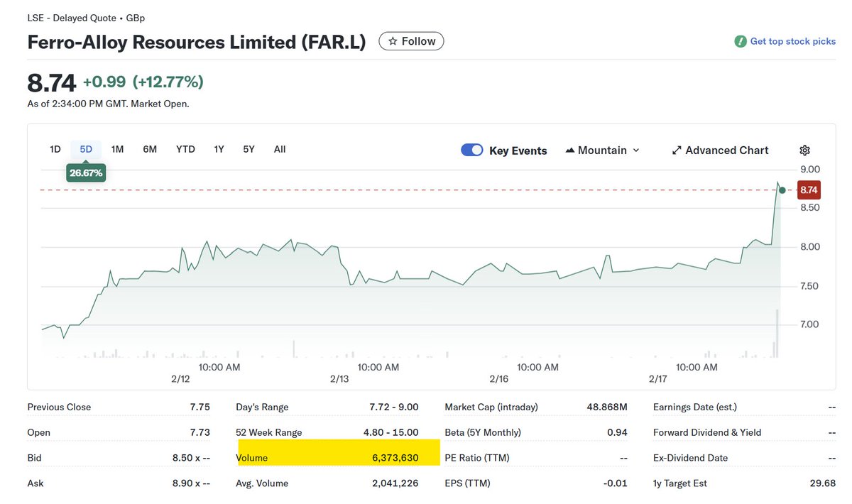Click the current price dot on chart
Viewport: 852px width, 504px height.
pyautogui.click(x=781, y=190)
